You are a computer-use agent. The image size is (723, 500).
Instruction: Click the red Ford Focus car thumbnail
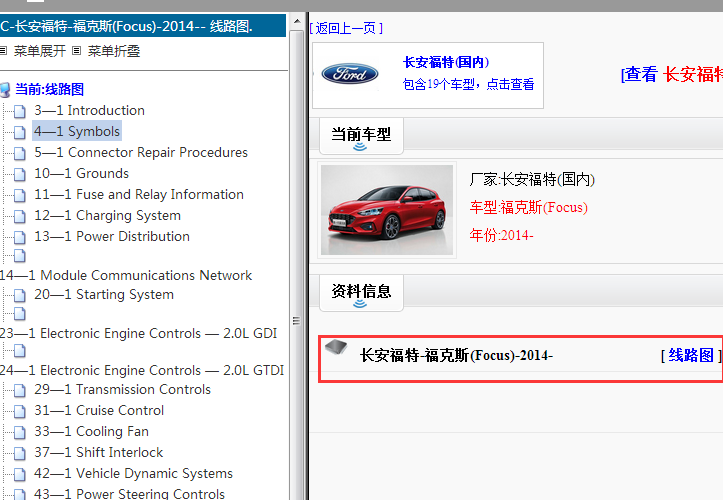(387, 210)
